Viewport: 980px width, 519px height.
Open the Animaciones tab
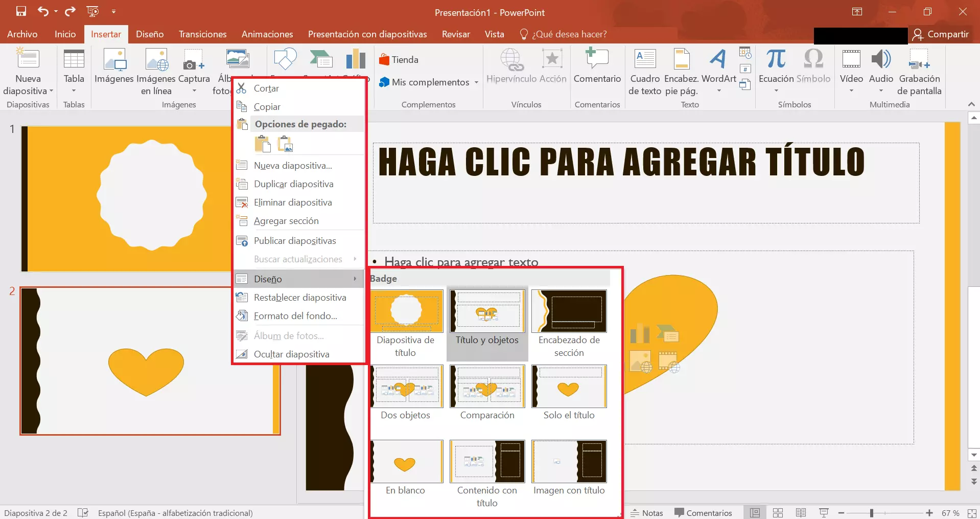pyautogui.click(x=267, y=34)
